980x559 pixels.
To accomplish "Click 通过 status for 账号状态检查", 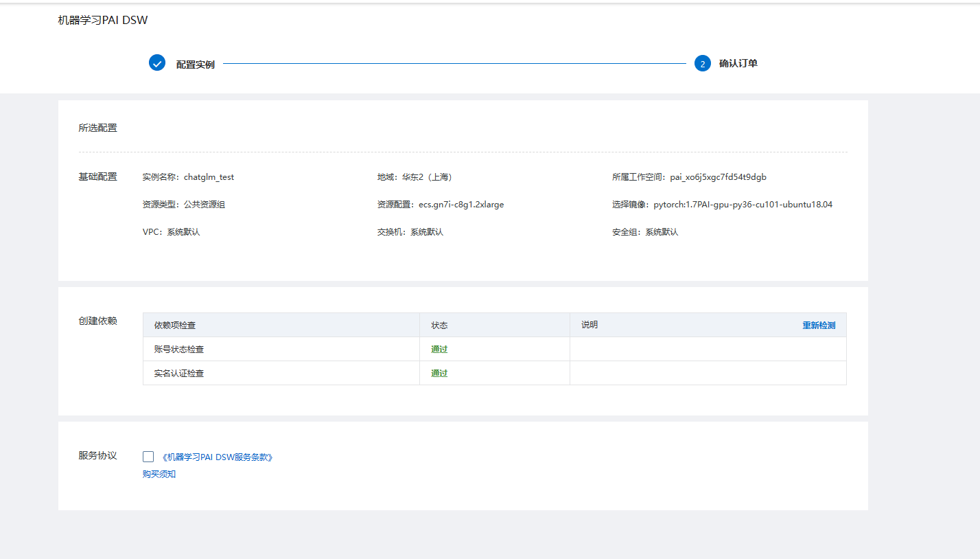I will (x=439, y=350).
